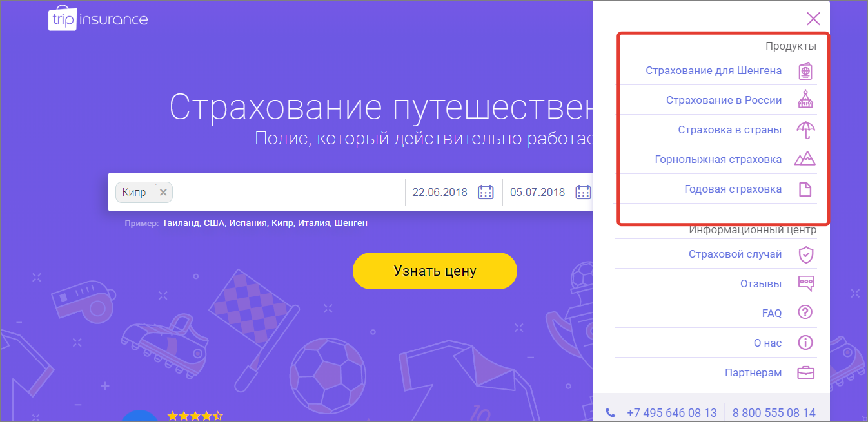
Task: Remove the Кипр country tag
Action: (163, 192)
